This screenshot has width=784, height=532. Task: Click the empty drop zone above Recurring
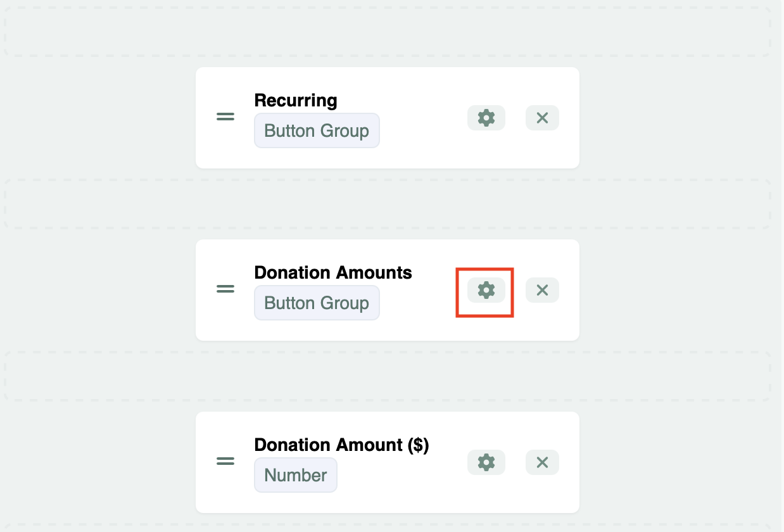pos(388,32)
